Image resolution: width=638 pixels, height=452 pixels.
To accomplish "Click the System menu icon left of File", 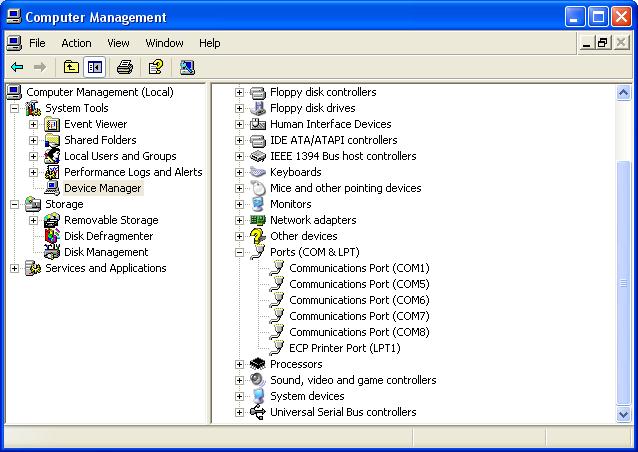I will pyautogui.click(x=14, y=43).
